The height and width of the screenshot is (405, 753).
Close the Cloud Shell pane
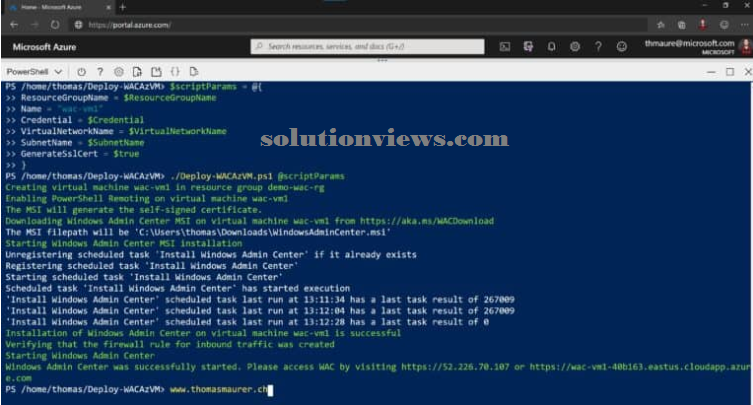748,72
